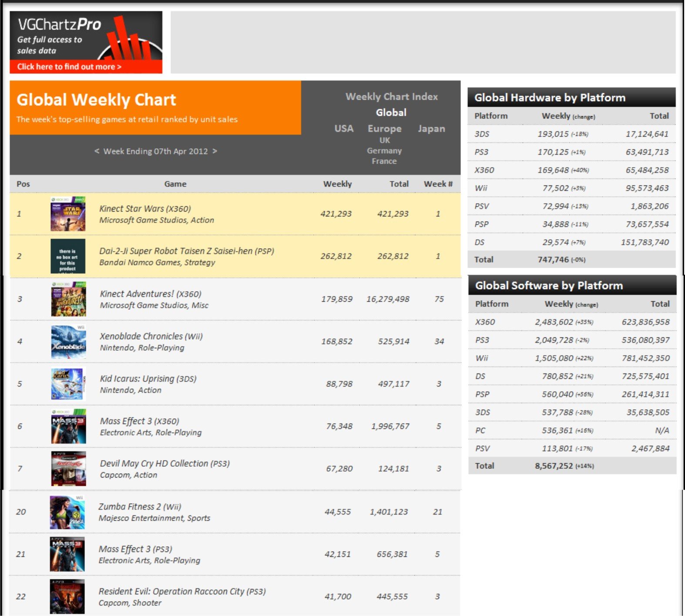Click DS row in Global Software table
The height and width of the screenshot is (616, 685).
click(572, 376)
